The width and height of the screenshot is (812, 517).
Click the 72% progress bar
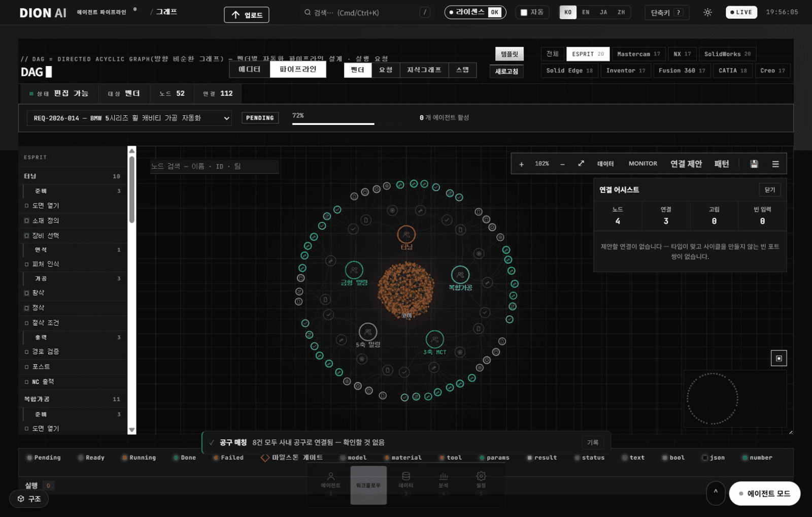[x=333, y=123]
